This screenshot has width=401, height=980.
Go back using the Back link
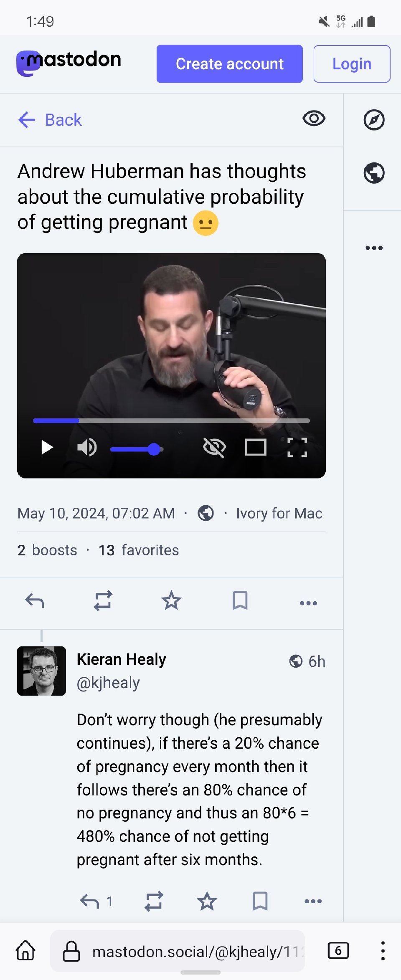[50, 120]
